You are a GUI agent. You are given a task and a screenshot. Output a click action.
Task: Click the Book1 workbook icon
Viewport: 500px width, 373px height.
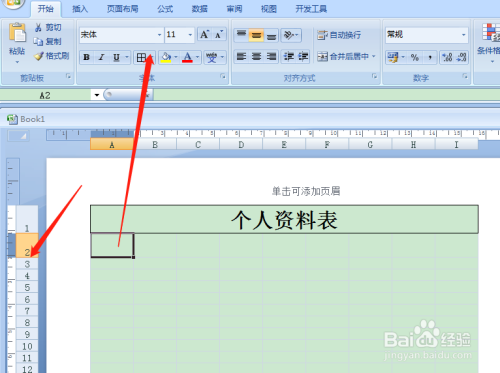point(12,119)
